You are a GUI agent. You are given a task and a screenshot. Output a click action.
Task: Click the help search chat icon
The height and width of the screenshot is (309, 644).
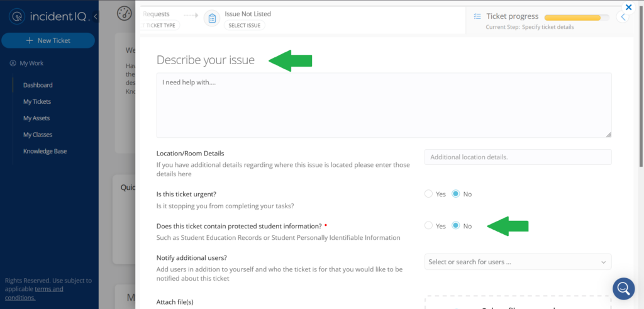pos(623,289)
